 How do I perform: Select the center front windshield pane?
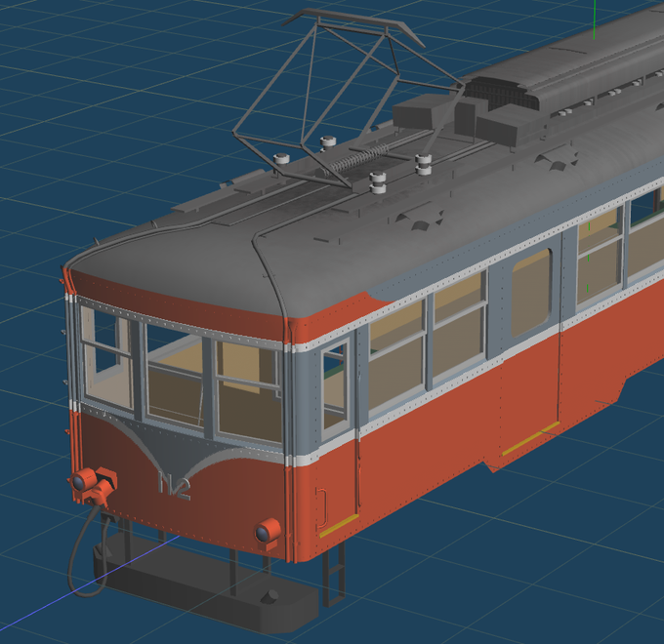pyautogui.click(x=175, y=376)
